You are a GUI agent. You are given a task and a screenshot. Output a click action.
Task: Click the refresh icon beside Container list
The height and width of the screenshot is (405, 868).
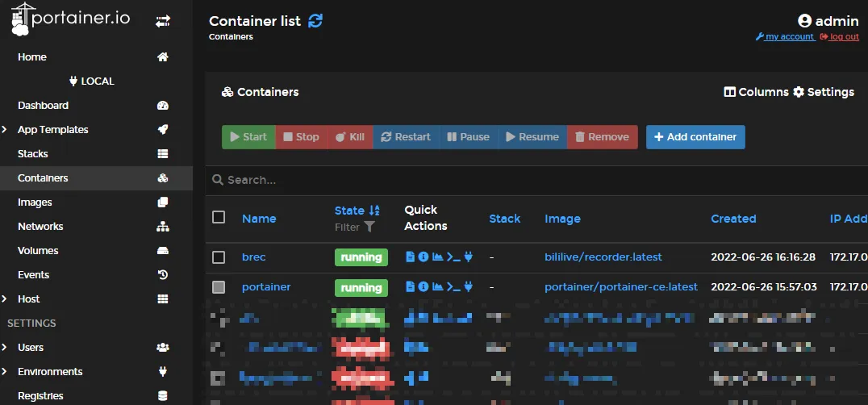(315, 21)
